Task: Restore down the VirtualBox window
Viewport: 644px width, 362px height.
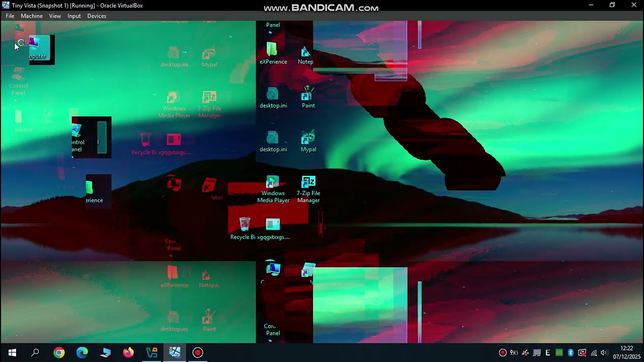Action: (612, 5)
